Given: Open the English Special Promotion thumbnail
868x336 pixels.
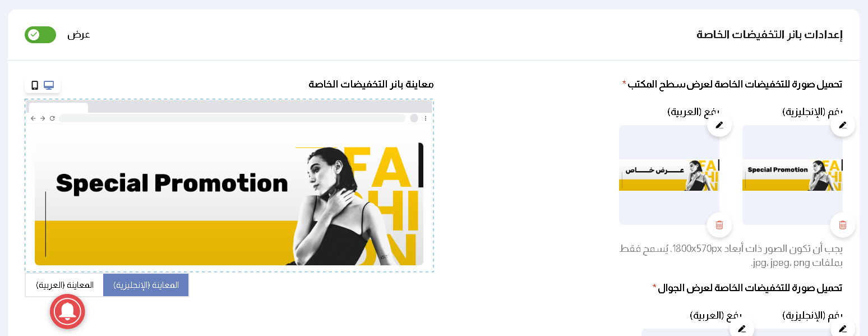Looking at the screenshot, I should coord(792,175).
